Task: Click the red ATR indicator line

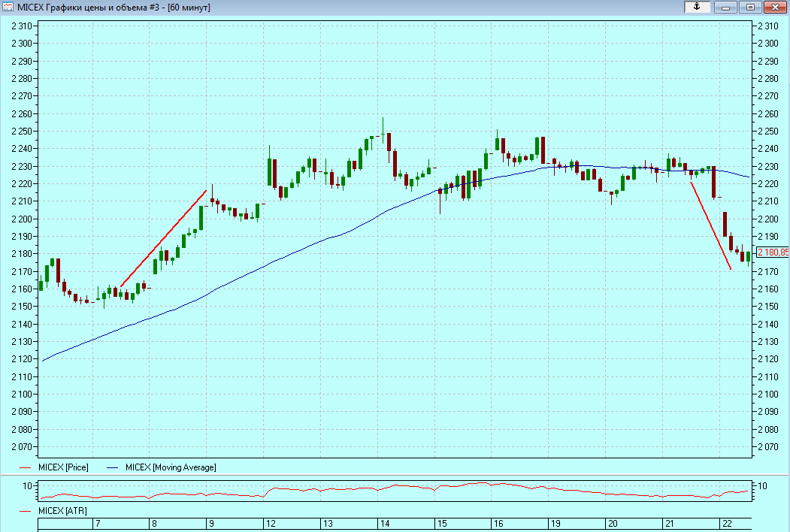Action: pos(393,485)
